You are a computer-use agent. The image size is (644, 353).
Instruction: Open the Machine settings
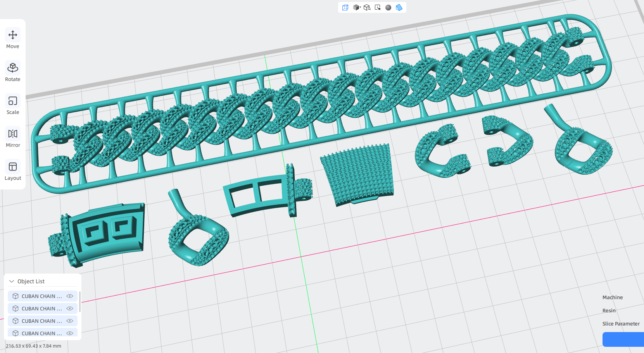613,298
